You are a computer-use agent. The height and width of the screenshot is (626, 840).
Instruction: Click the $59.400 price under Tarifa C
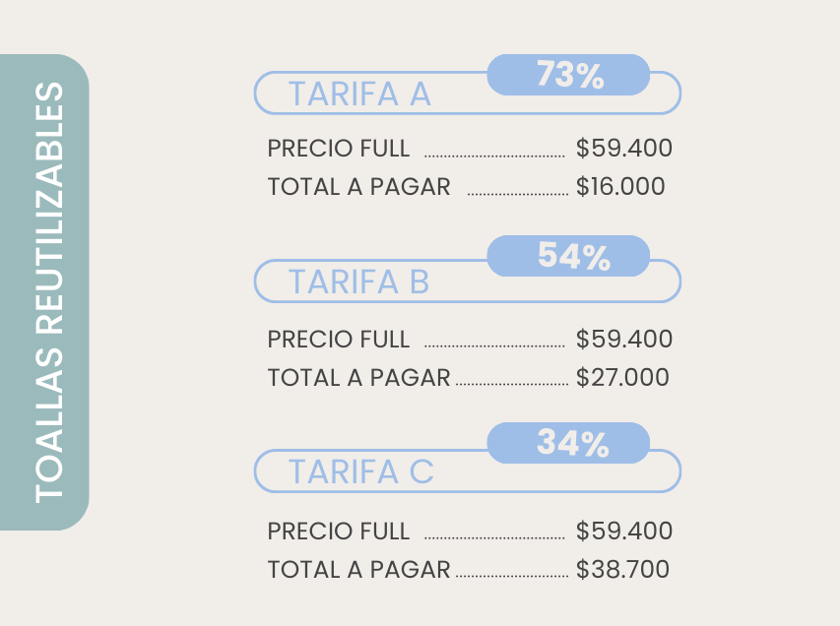click(x=624, y=532)
